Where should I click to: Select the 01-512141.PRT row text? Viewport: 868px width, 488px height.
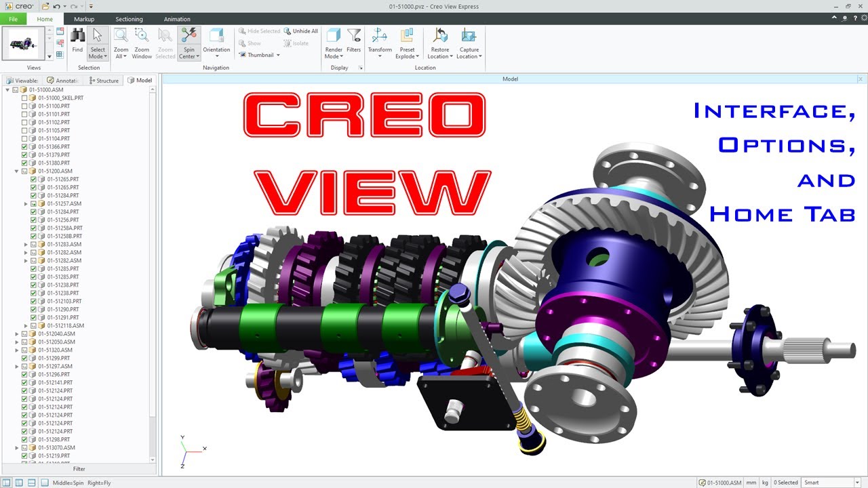(x=55, y=382)
